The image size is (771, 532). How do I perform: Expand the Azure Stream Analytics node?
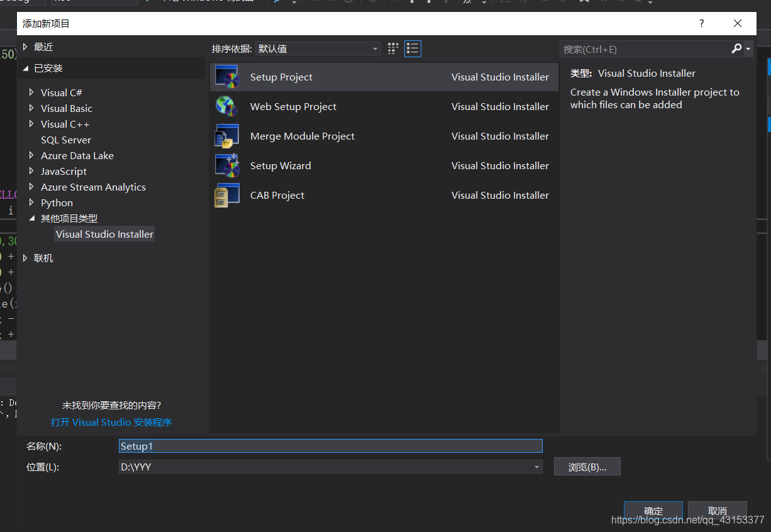point(32,187)
